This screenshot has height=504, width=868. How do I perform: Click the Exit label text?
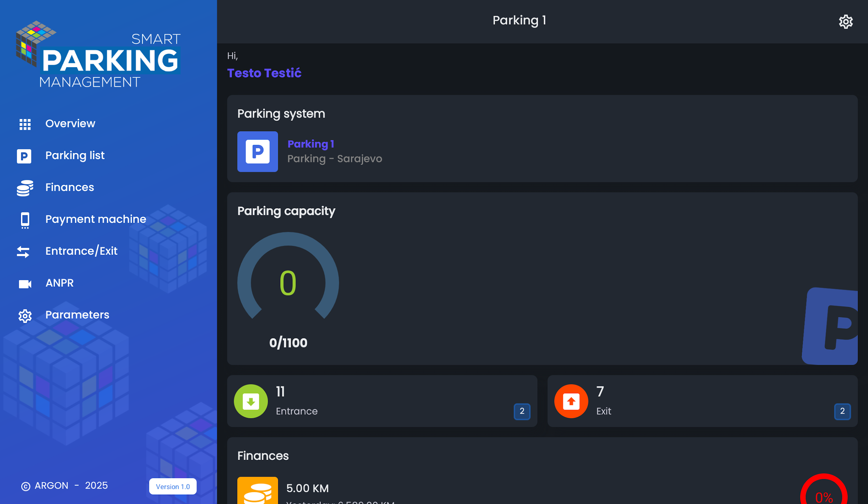[604, 411]
